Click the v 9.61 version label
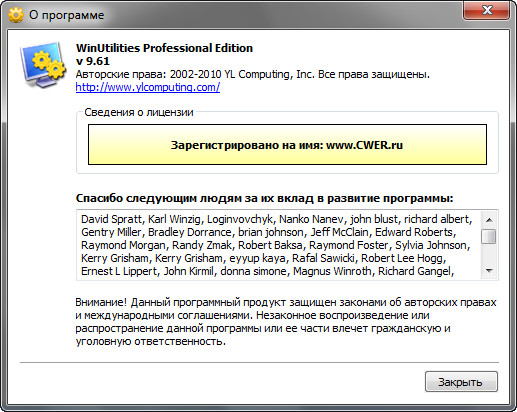The image size is (517, 412). point(93,61)
